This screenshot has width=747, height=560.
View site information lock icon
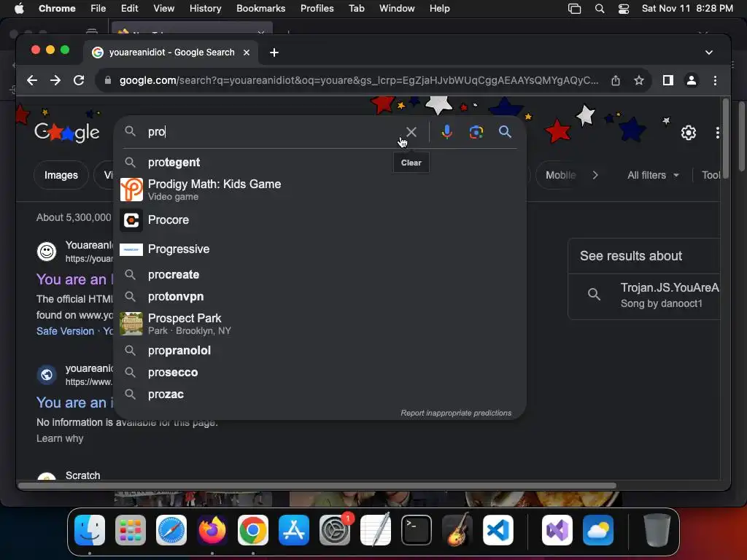[108, 80]
